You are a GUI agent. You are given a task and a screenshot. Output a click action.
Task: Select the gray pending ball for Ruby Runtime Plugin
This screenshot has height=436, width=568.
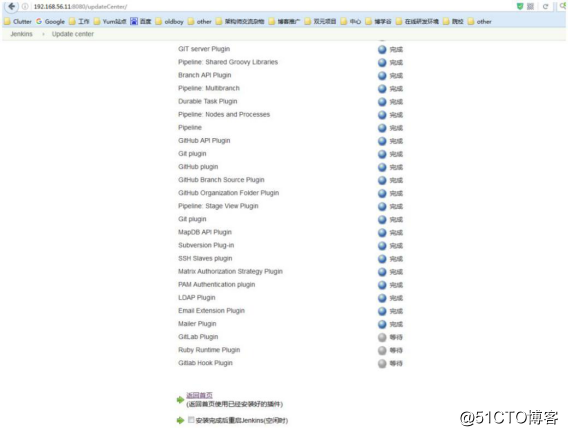click(x=382, y=350)
